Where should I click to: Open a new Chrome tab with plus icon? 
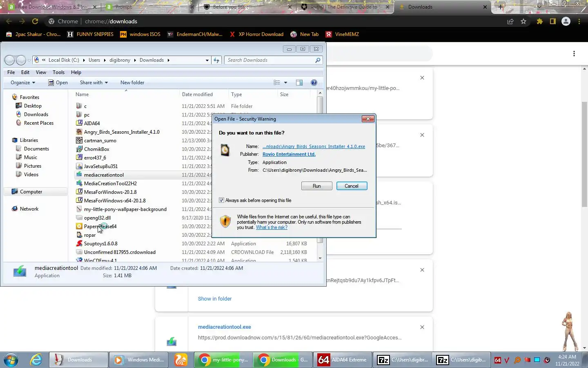(501, 7)
